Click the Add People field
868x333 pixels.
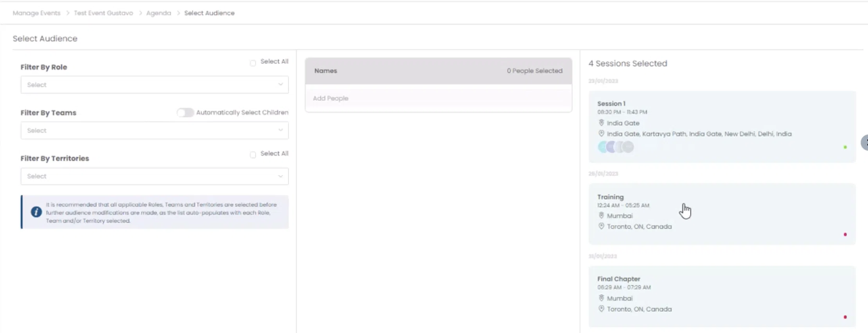438,98
